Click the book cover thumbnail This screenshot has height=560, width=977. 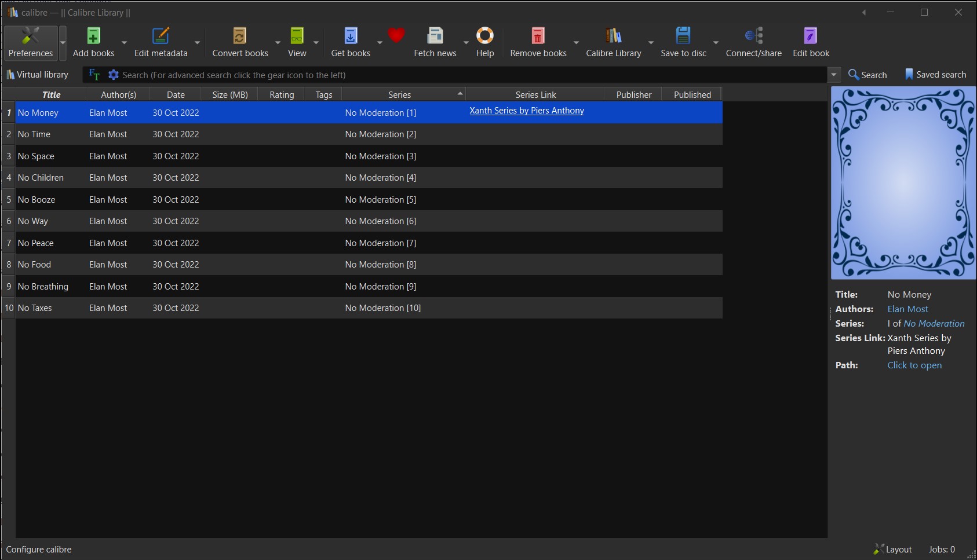point(903,183)
